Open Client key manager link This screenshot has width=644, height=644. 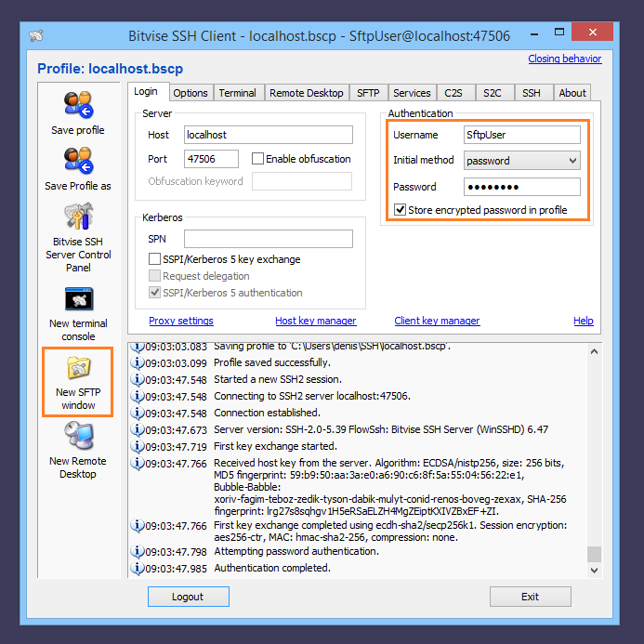point(437,321)
